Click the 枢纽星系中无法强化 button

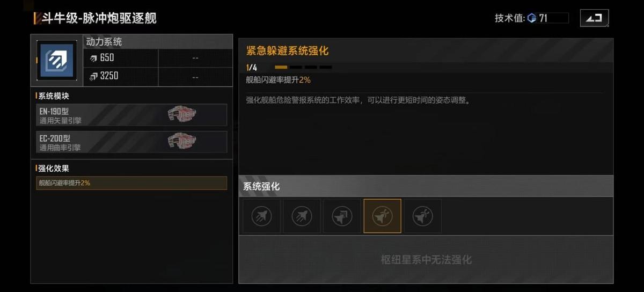point(426,260)
